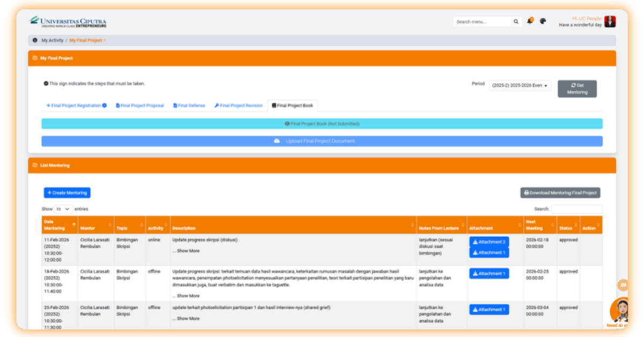The image size is (644, 337).
Task: Click the Upload Final Project Document bar
Action: tap(321, 141)
